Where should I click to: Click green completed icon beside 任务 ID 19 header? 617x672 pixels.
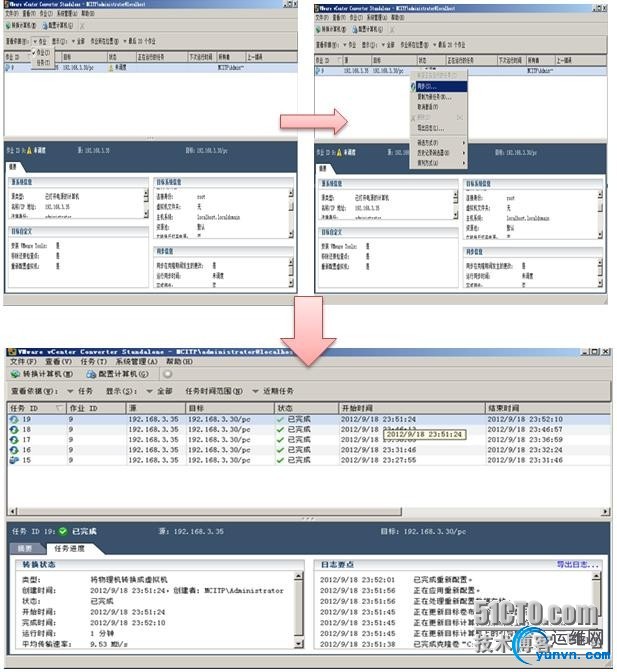(x=63, y=531)
